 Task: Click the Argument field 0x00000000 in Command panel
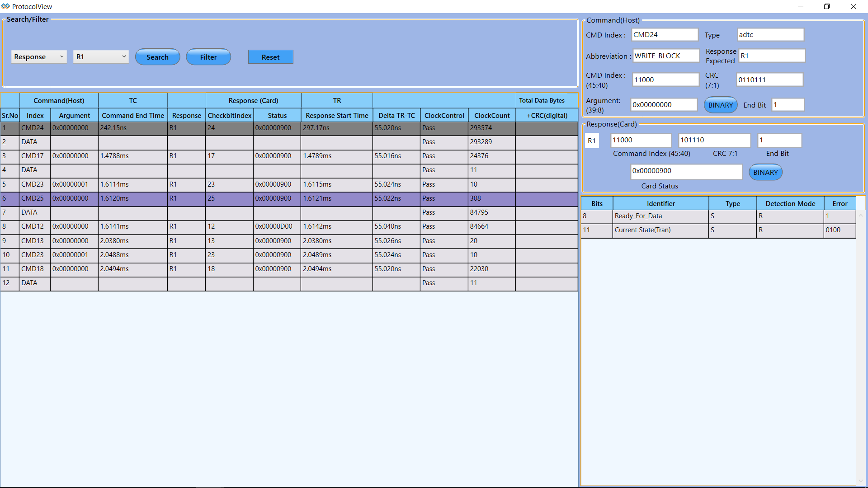pyautogui.click(x=664, y=105)
